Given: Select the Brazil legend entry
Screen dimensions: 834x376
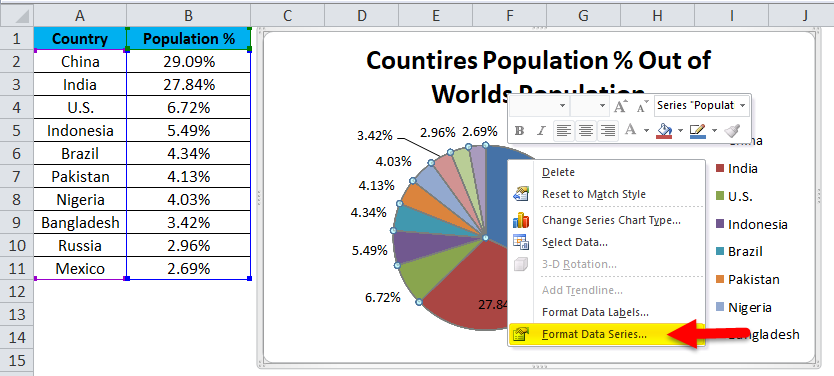Looking at the screenshot, I should [x=740, y=252].
